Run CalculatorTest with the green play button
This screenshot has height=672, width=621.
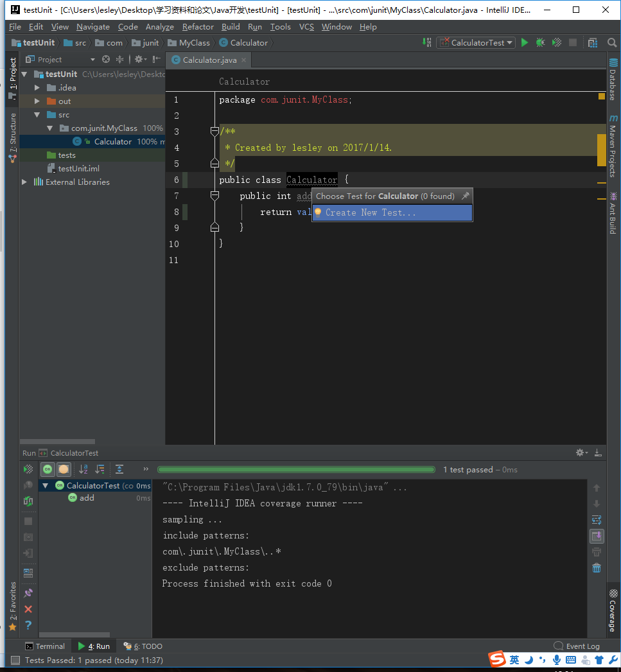(525, 42)
